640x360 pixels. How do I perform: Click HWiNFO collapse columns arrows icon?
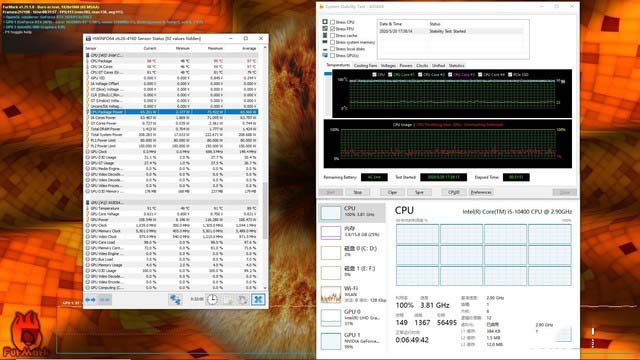point(104,300)
